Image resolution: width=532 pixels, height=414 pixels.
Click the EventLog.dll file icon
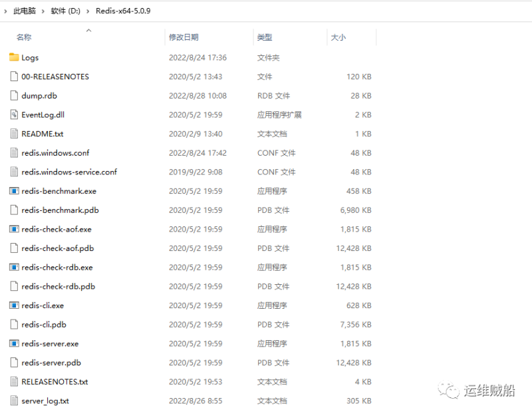15,114
